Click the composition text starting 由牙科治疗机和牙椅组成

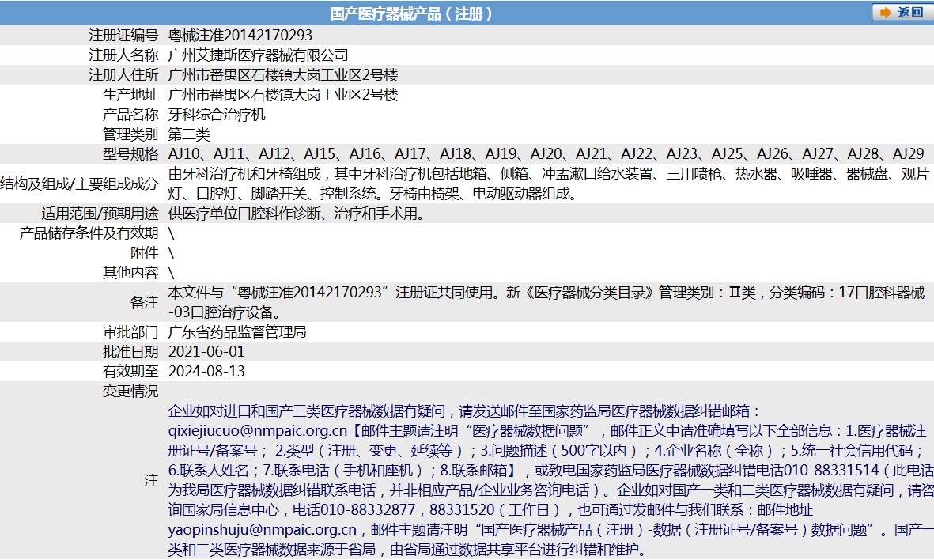549,184
